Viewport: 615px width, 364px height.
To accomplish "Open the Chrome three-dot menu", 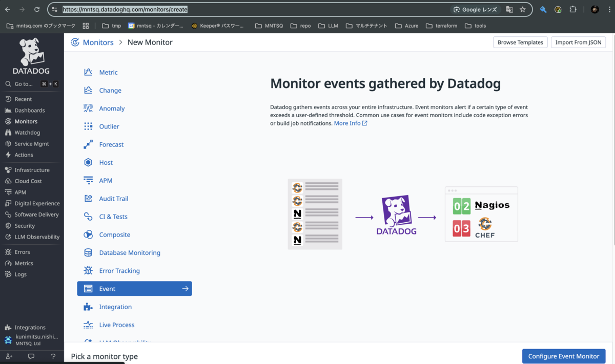I will tap(609, 9).
